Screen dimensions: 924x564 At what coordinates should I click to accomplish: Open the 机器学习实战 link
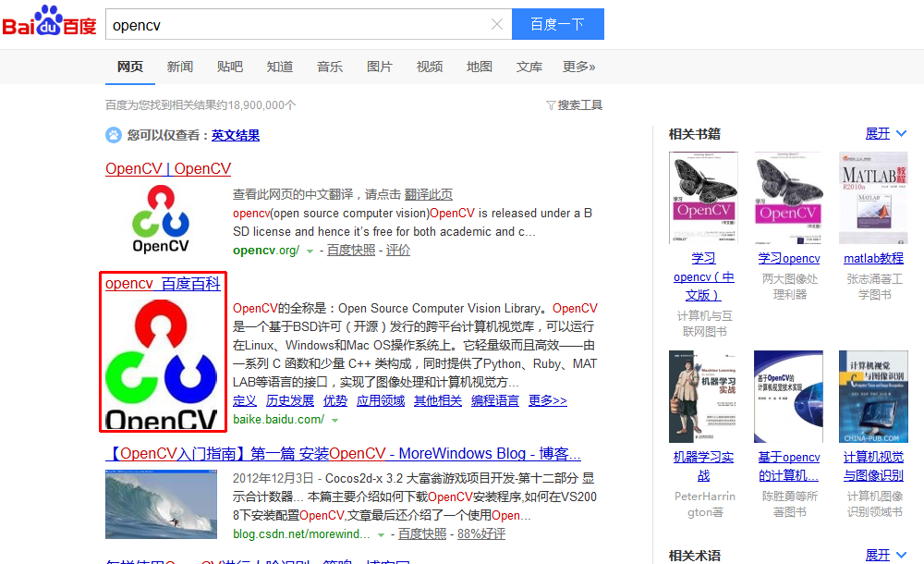pyautogui.click(x=703, y=466)
